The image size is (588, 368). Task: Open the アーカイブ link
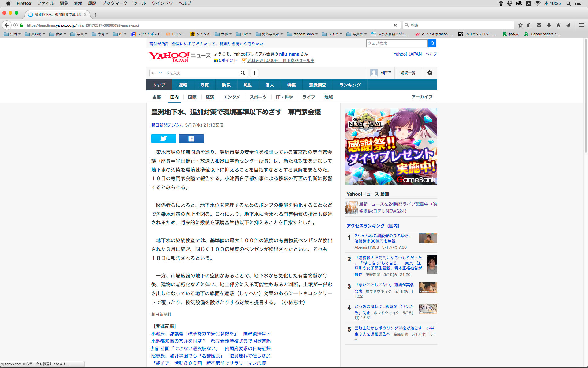point(421,97)
